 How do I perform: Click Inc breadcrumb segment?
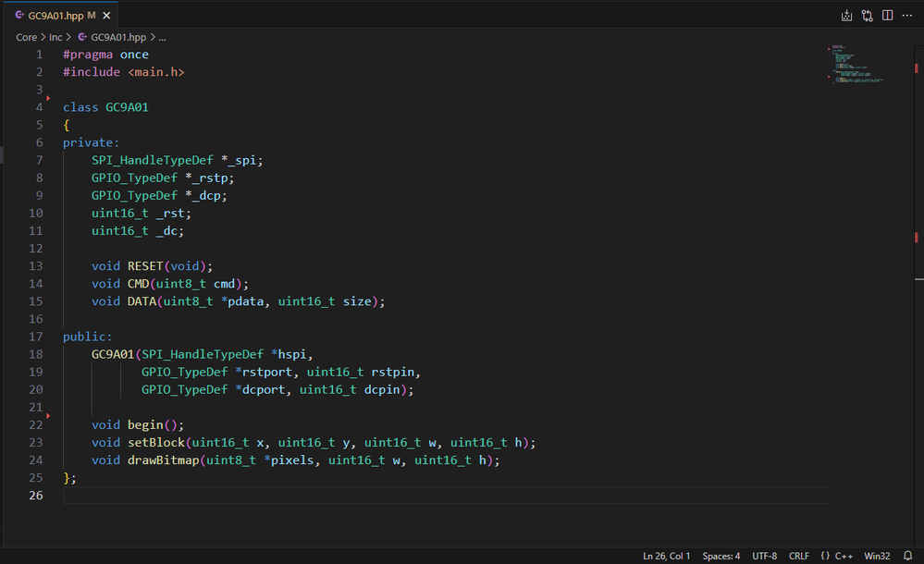pos(55,37)
